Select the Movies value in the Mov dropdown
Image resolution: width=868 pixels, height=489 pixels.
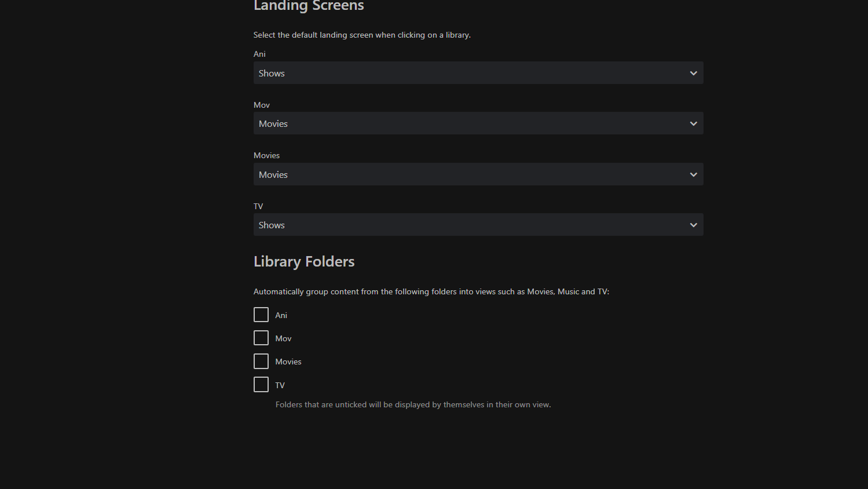273,123
